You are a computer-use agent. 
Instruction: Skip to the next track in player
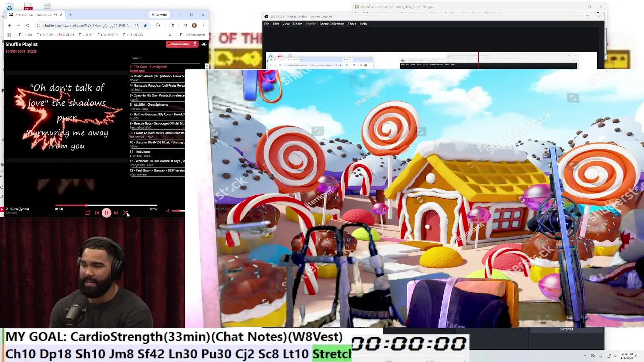116,213
